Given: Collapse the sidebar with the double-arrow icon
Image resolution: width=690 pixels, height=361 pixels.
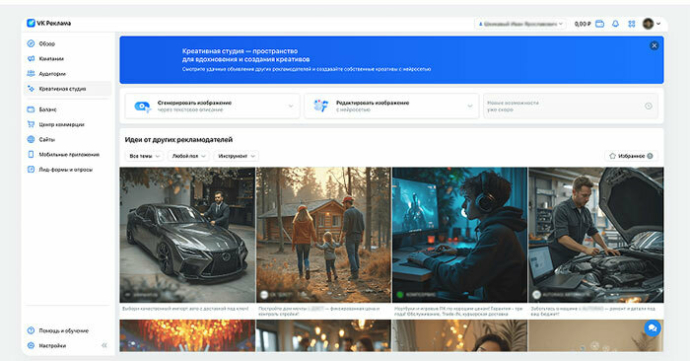Looking at the screenshot, I should point(104,346).
